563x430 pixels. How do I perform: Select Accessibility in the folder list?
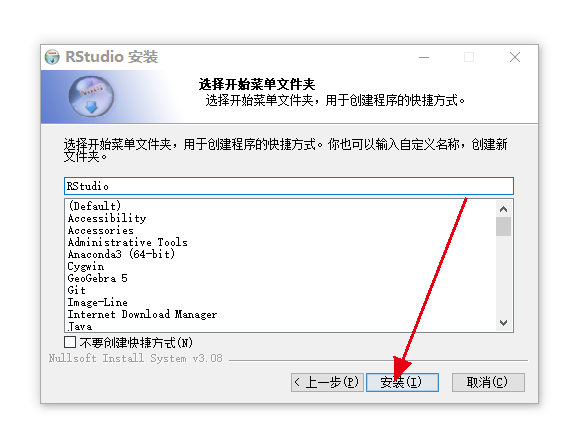click(107, 218)
